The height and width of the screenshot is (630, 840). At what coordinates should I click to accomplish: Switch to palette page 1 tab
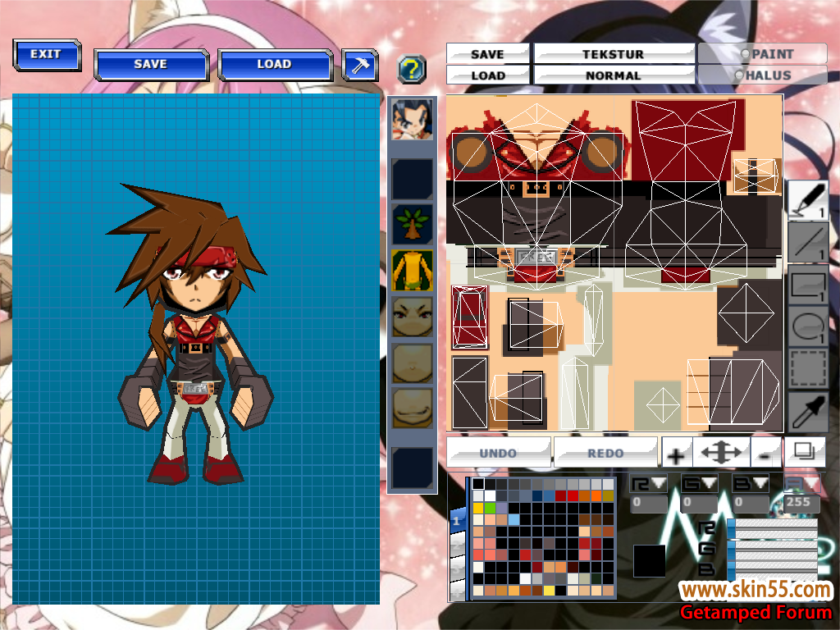457,521
